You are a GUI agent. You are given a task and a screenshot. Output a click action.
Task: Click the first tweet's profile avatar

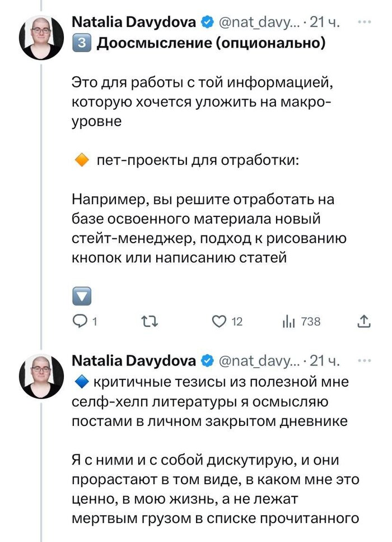[41, 39]
